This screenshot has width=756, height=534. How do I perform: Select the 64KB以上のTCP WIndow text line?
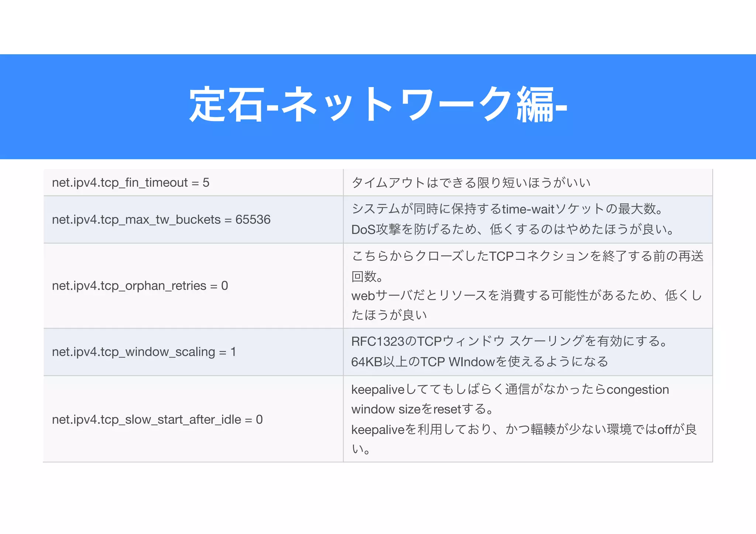click(479, 361)
